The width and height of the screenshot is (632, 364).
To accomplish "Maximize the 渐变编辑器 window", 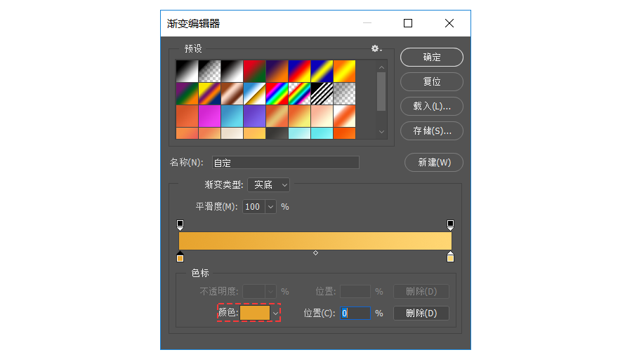I will 408,23.
